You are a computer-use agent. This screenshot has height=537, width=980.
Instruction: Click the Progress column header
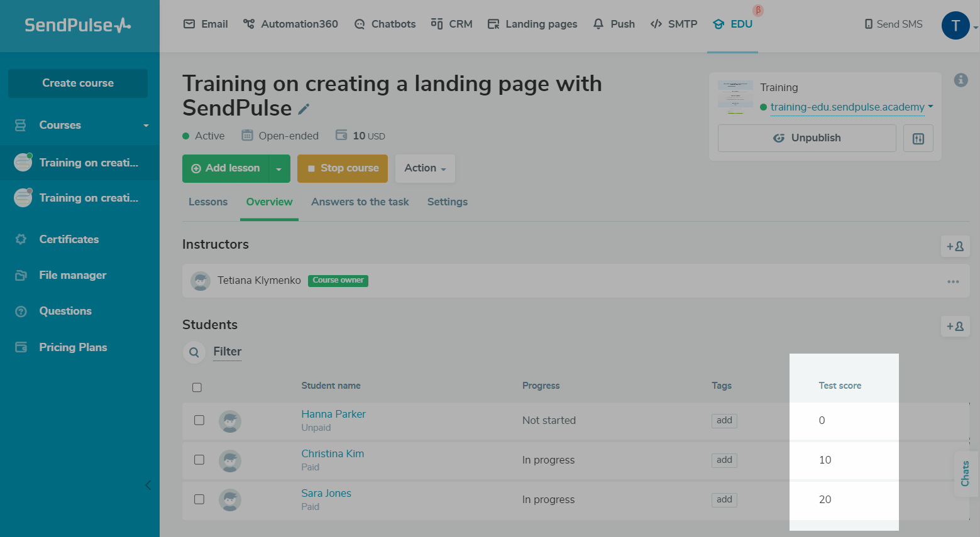pyautogui.click(x=541, y=386)
